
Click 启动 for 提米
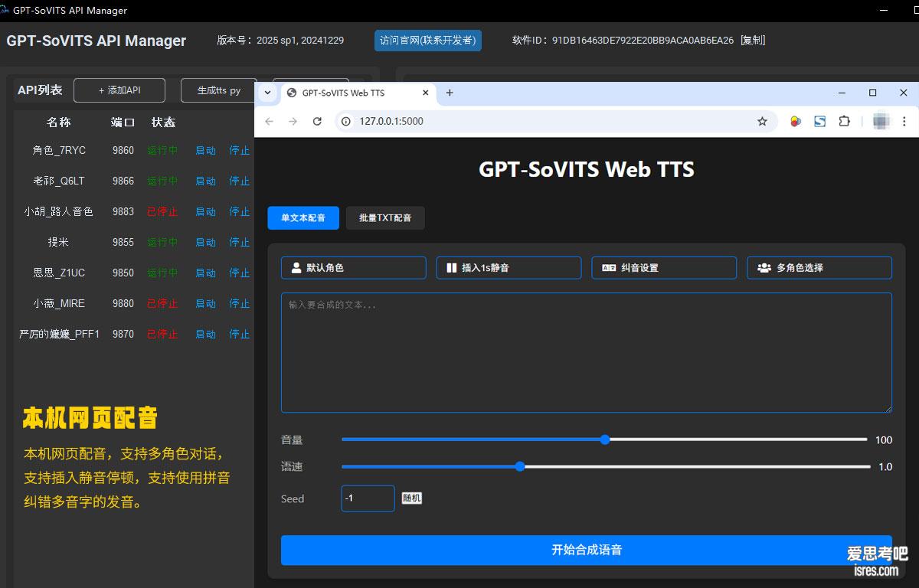tap(205, 243)
